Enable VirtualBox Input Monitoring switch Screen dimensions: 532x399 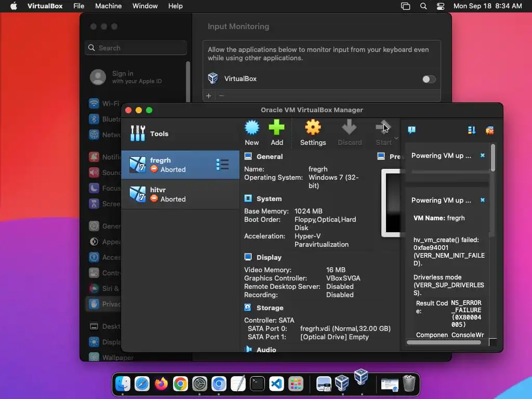pos(429,79)
